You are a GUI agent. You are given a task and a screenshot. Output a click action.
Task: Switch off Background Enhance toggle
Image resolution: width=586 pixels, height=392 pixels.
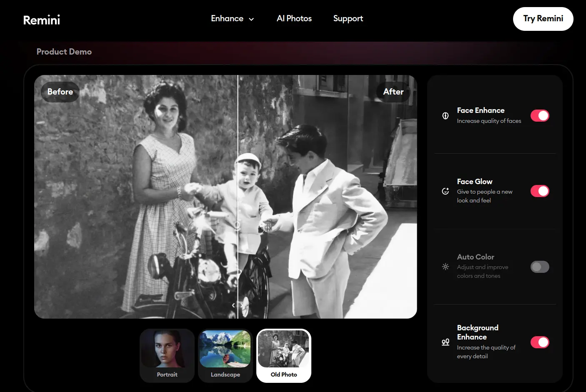[540, 342]
